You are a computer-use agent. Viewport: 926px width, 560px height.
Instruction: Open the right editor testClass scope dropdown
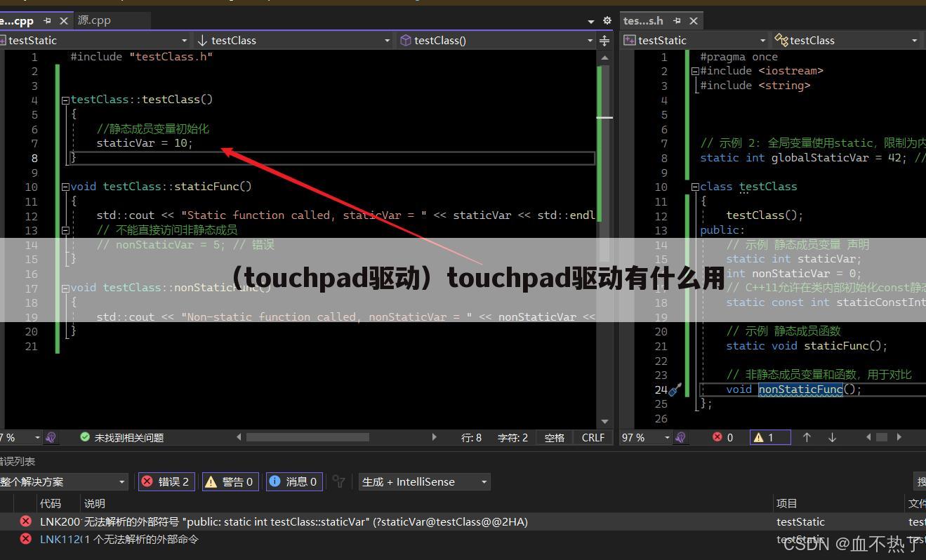point(846,41)
